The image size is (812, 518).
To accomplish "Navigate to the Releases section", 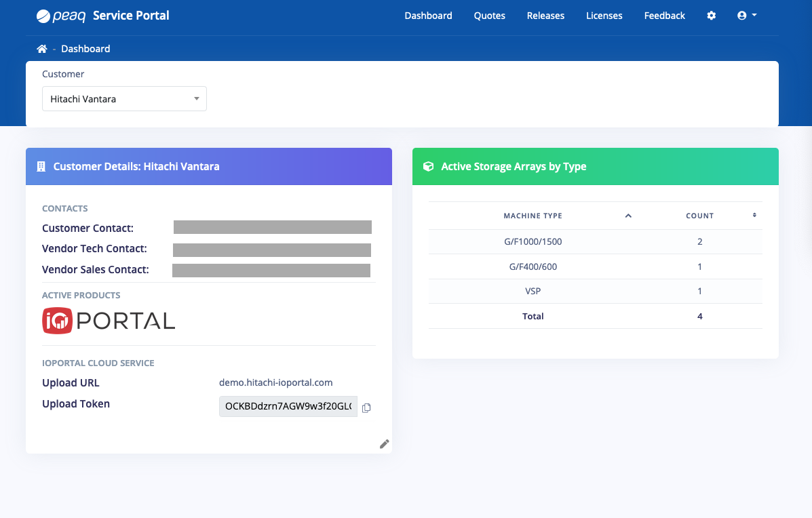I will (545, 15).
